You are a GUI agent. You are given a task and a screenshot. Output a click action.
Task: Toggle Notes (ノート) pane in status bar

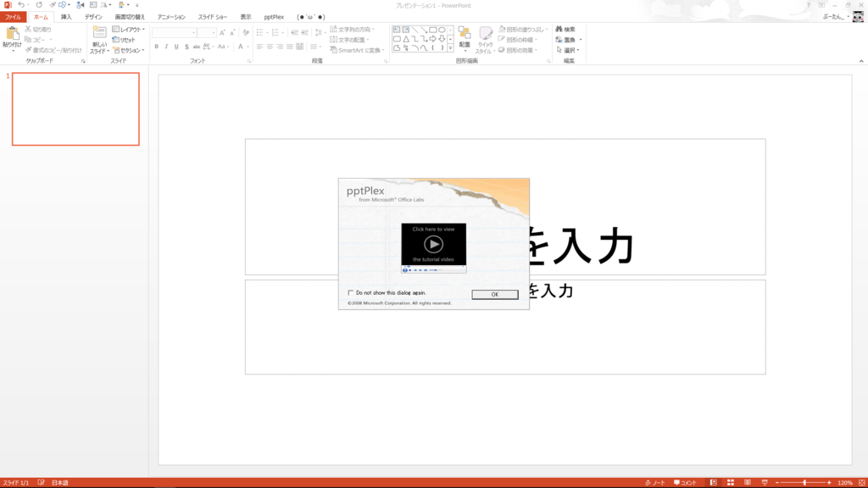click(655, 482)
